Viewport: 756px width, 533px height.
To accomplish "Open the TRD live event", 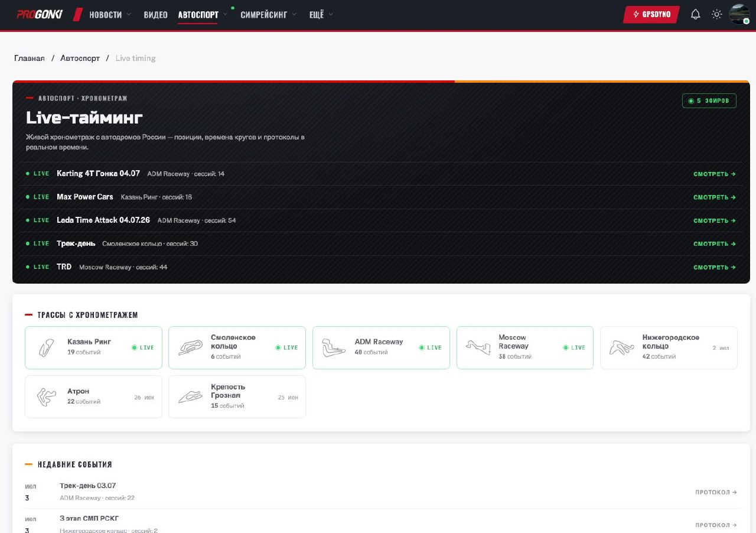I will pos(64,266).
